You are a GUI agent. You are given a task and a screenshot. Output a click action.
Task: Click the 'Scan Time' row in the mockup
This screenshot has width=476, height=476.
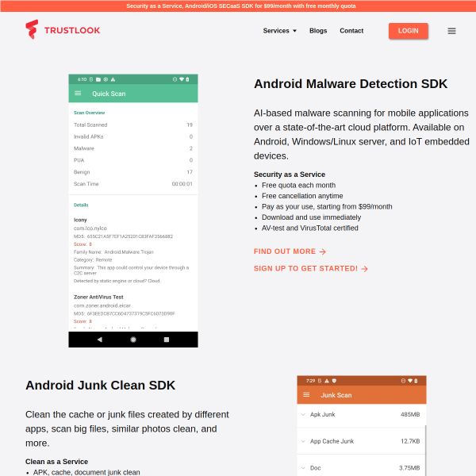coord(133,184)
